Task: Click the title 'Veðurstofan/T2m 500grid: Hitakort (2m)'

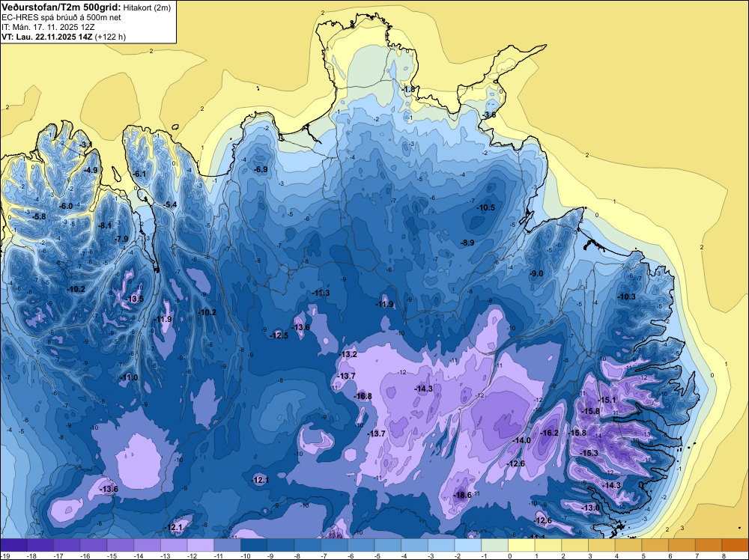Action: (85, 7)
